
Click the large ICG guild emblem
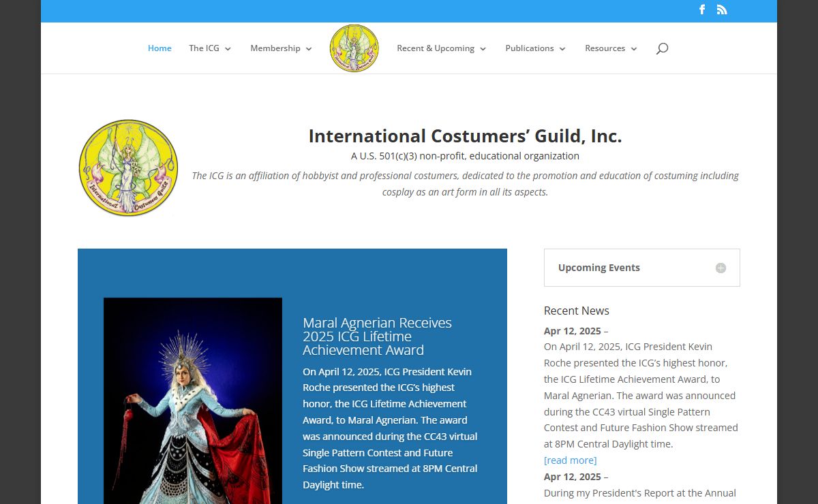click(x=128, y=168)
